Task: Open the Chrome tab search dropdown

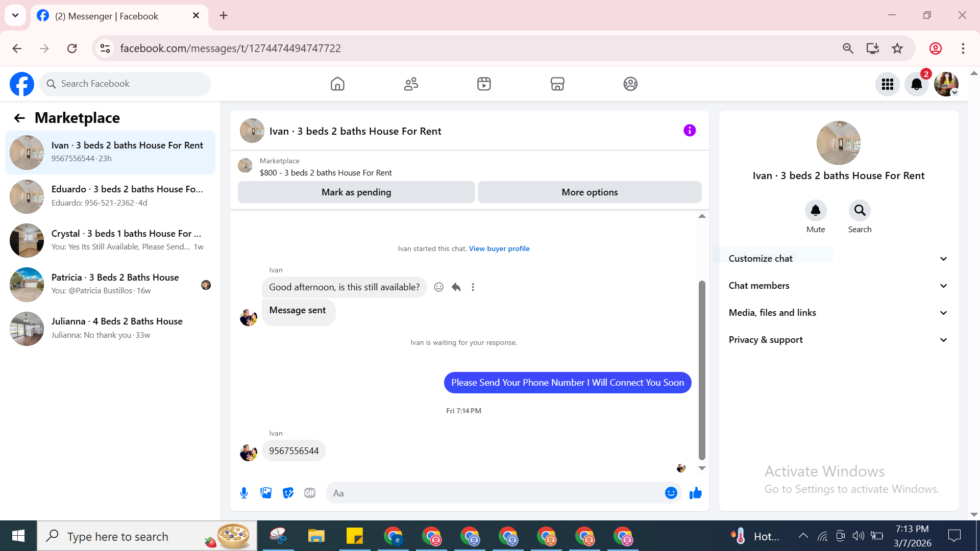Action: [15, 15]
